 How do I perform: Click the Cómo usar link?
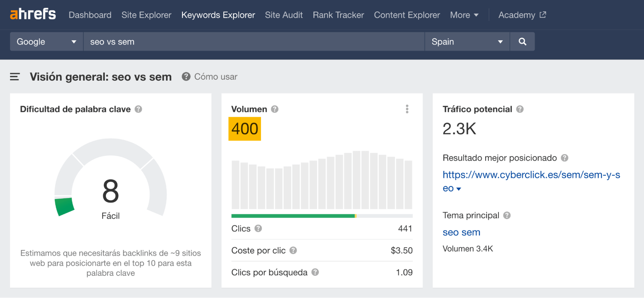tap(216, 77)
